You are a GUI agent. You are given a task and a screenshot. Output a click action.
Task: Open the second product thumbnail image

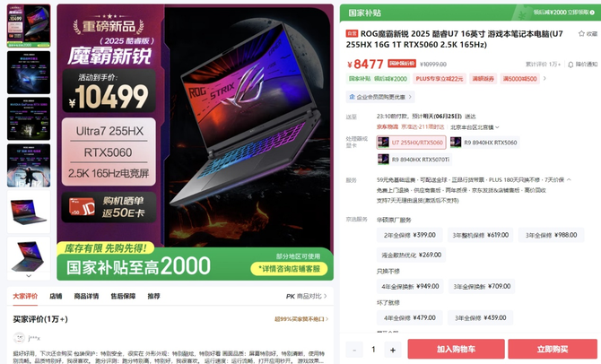pyautogui.click(x=29, y=73)
